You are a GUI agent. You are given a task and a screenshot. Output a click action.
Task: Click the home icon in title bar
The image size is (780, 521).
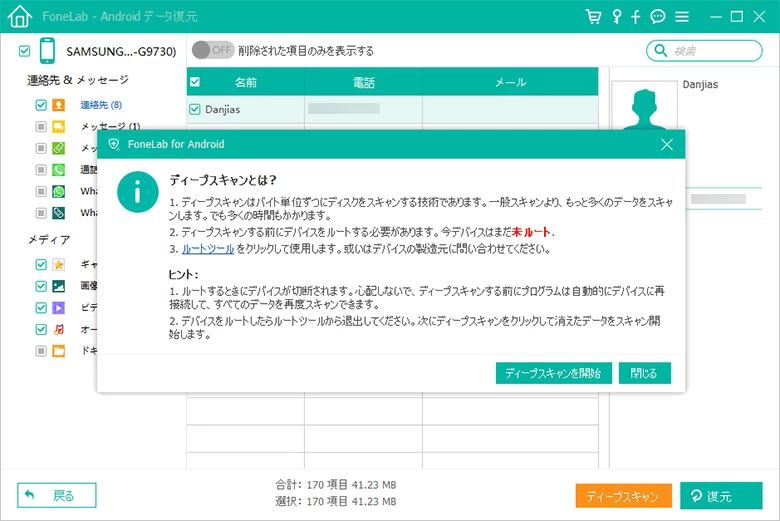(x=19, y=17)
